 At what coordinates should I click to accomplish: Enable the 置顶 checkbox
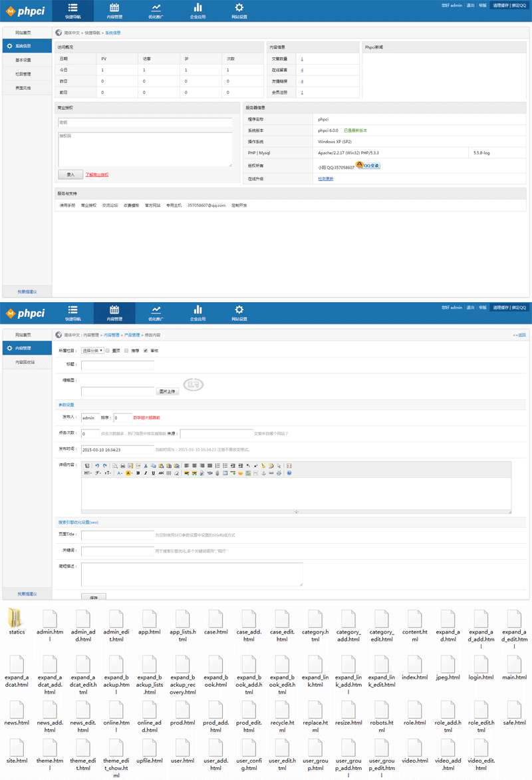108,350
